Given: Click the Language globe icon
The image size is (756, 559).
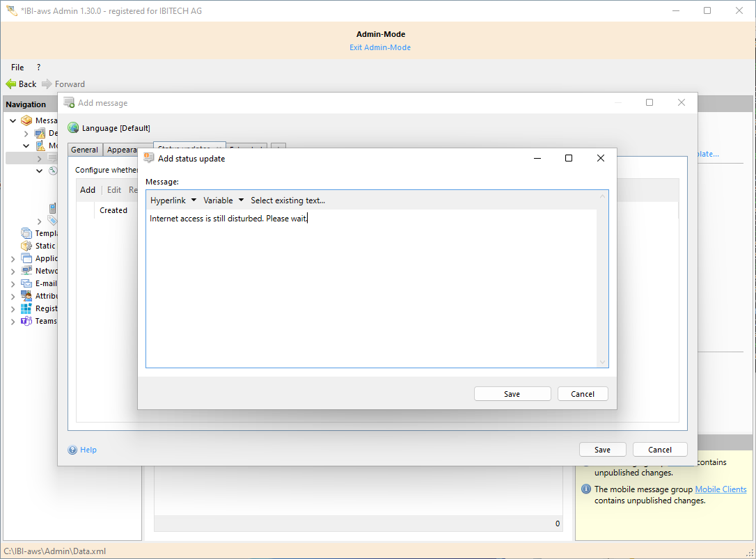Looking at the screenshot, I should [x=73, y=128].
